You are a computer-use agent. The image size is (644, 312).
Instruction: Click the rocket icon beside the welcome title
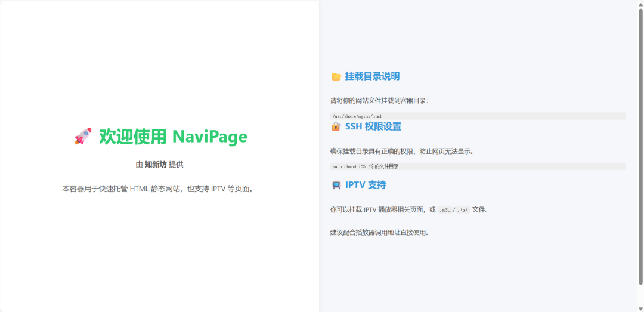(x=83, y=137)
